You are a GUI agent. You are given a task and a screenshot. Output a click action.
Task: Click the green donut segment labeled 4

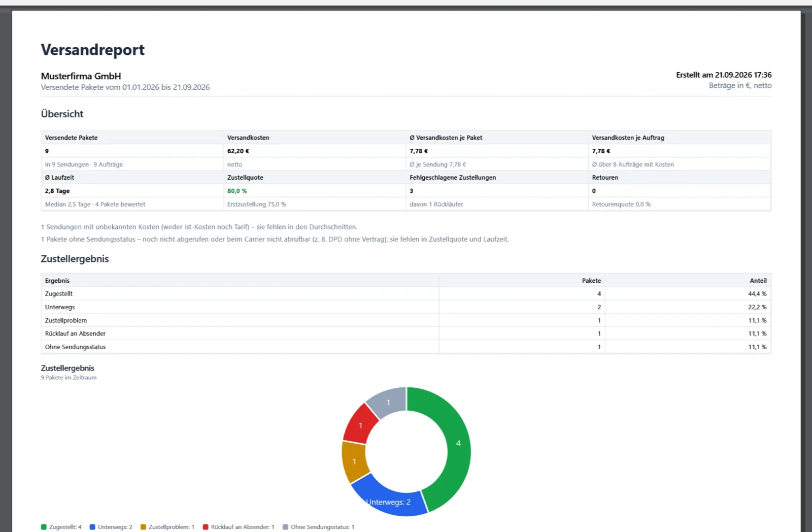click(x=458, y=443)
